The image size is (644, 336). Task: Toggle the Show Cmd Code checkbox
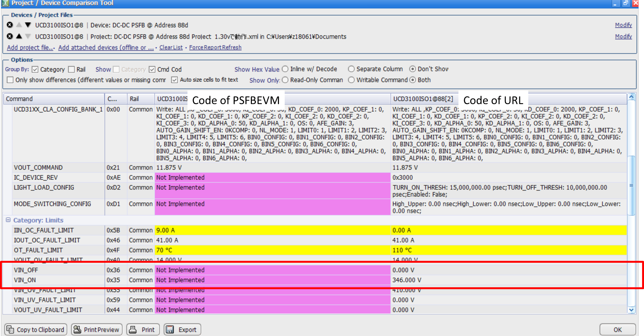[x=152, y=69]
